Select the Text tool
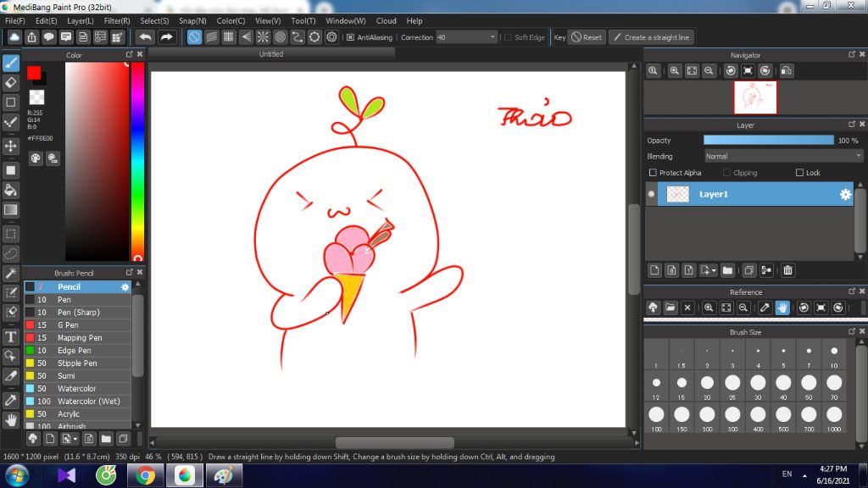 pyautogui.click(x=10, y=337)
